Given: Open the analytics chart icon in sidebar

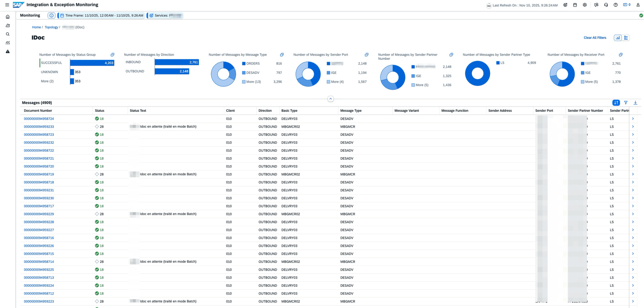Looking at the screenshot, I should pyautogui.click(x=8, y=43).
